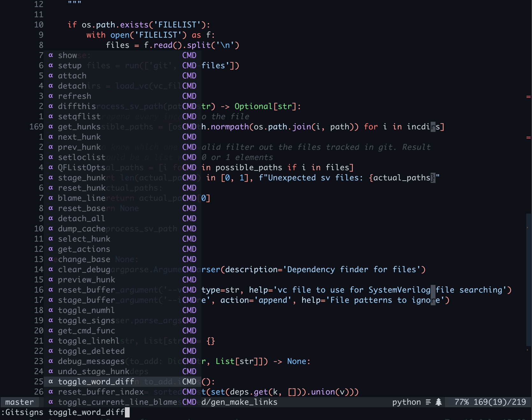Image resolution: width=532 pixels, height=420 pixels.
Task: Choose dump_cache in the command popup
Action: [82, 228]
